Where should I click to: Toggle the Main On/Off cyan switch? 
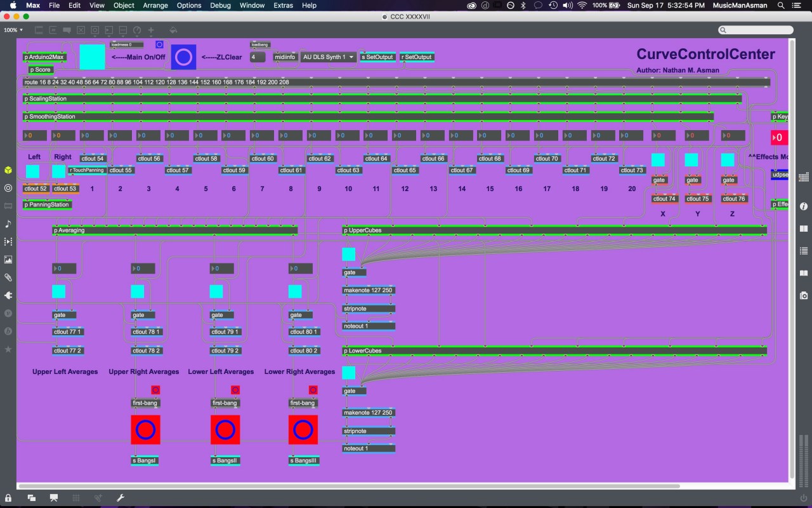[92, 57]
